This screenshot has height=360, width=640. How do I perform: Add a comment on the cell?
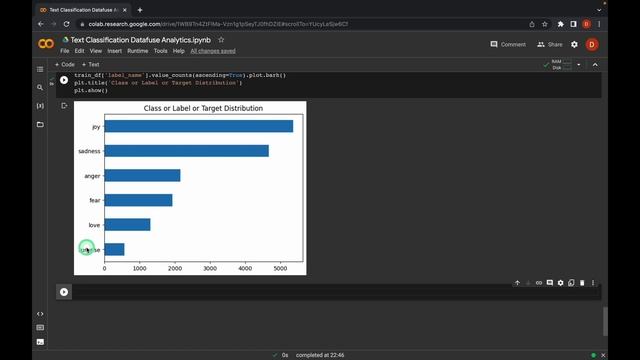(550, 283)
